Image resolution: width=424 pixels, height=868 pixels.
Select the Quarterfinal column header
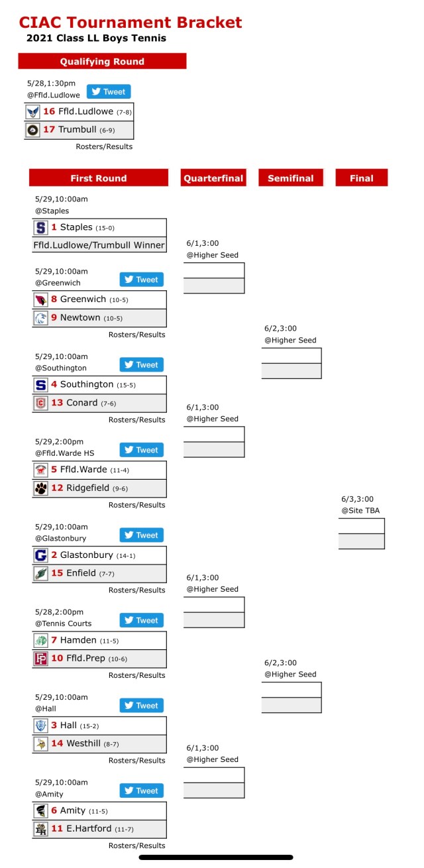(213, 178)
